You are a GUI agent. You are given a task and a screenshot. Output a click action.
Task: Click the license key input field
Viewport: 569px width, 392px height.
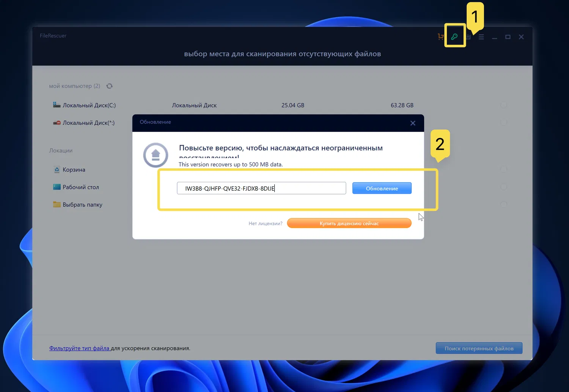pos(261,188)
